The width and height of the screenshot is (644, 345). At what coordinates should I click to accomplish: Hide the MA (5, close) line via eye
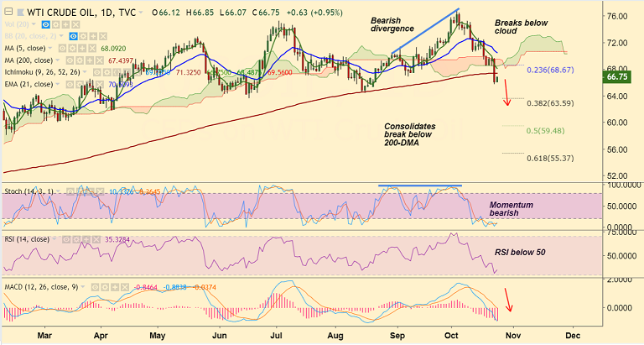tap(62, 48)
